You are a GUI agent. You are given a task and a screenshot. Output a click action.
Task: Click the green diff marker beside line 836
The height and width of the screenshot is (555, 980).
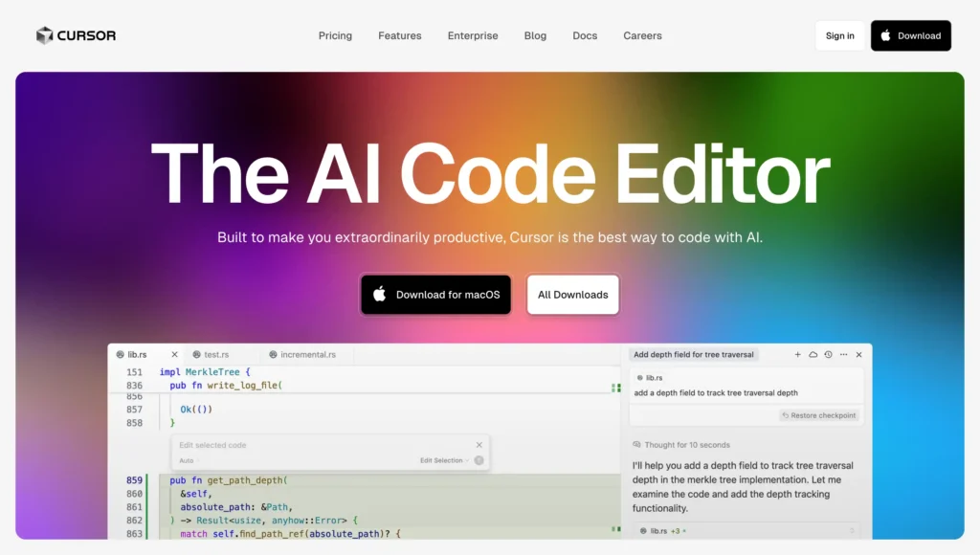[615, 388]
